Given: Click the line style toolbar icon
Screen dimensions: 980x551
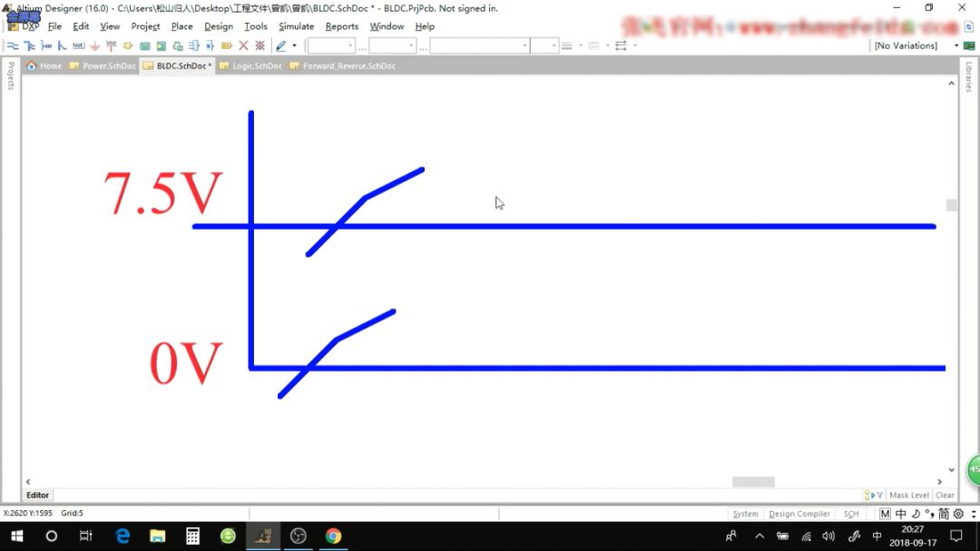Looking at the screenshot, I should (x=593, y=45).
